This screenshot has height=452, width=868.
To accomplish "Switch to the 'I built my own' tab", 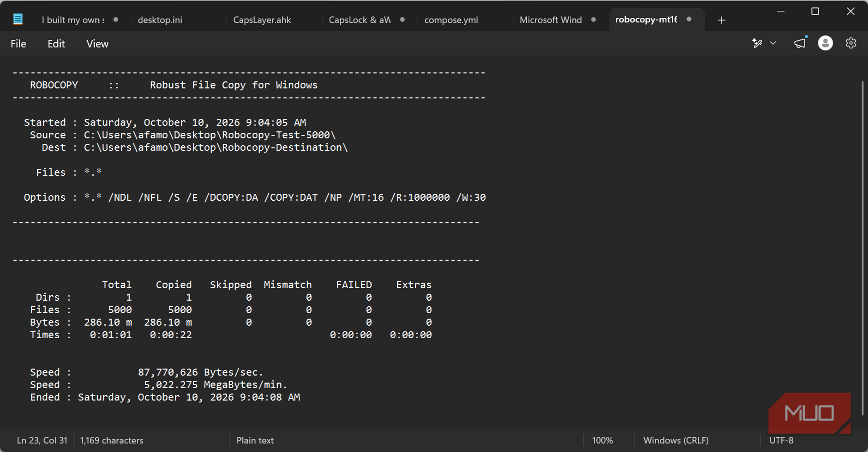I will [x=73, y=20].
